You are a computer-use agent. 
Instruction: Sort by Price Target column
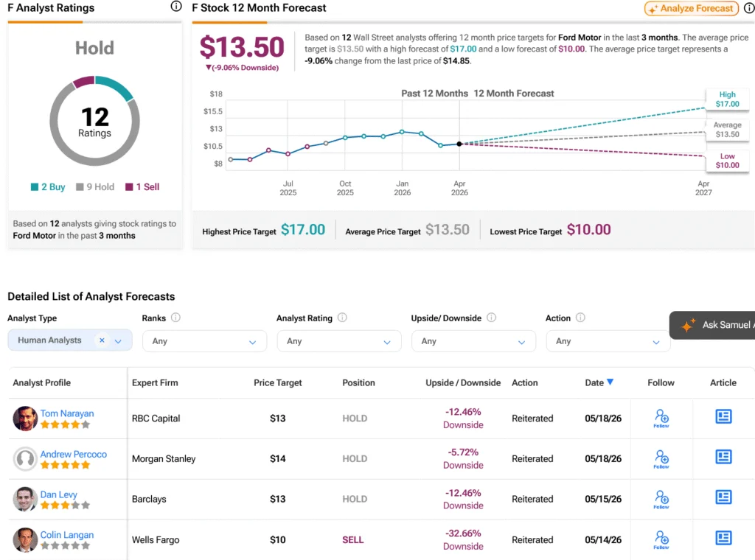(x=277, y=382)
